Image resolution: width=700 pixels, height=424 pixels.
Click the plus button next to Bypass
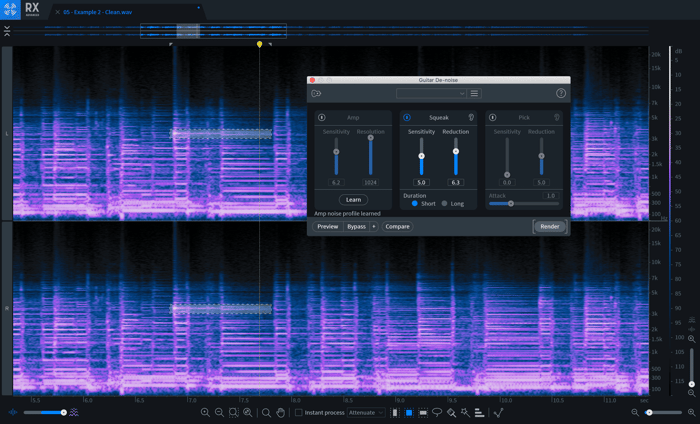pos(374,227)
